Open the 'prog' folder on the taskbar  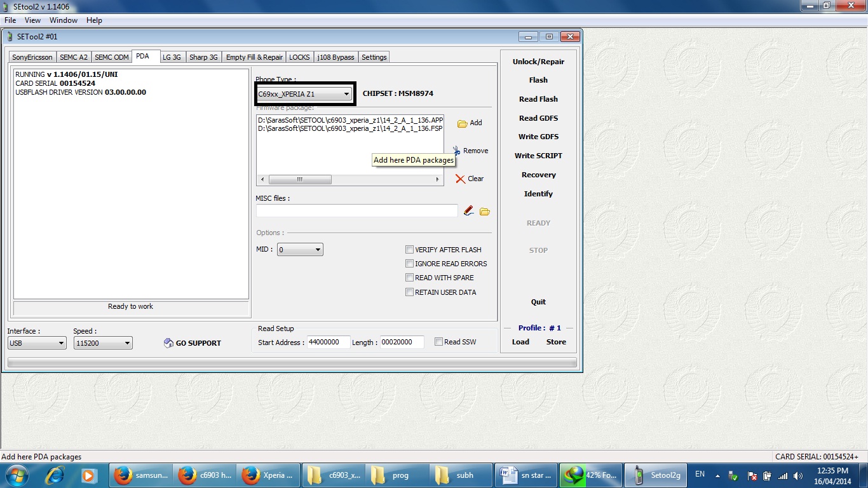(397, 475)
